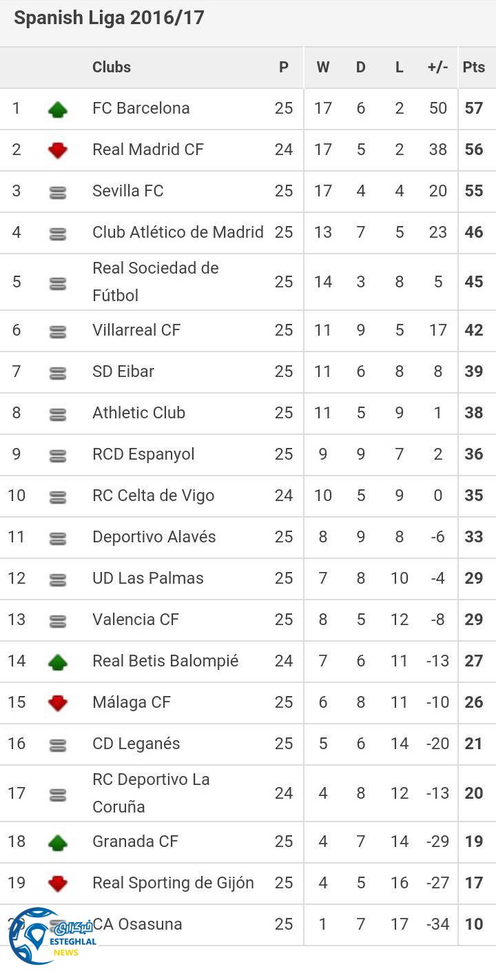Screen dimensions: 496x980
Task: Click the unchanged-position icon beside CD Leganés
Action: [x=58, y=746]
